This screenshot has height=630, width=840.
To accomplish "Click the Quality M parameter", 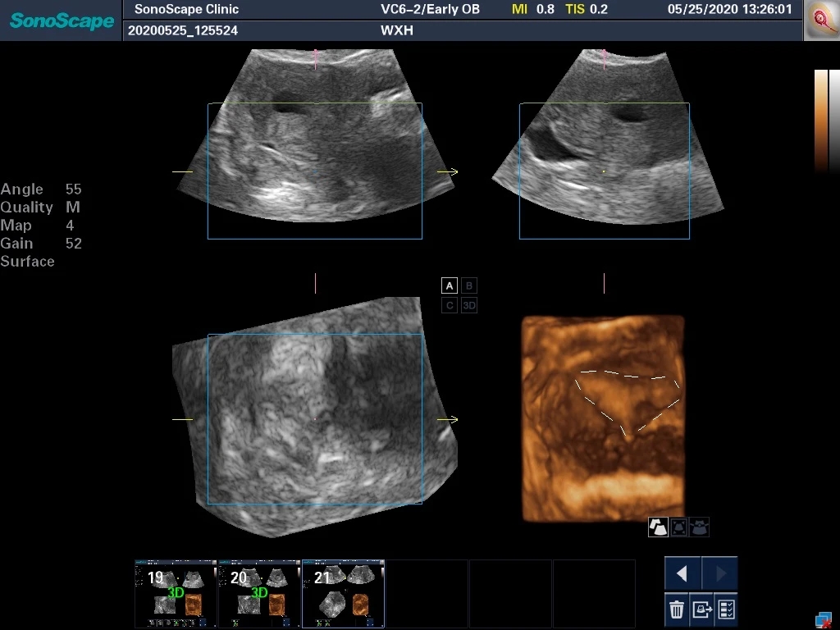I will (40, 208).
